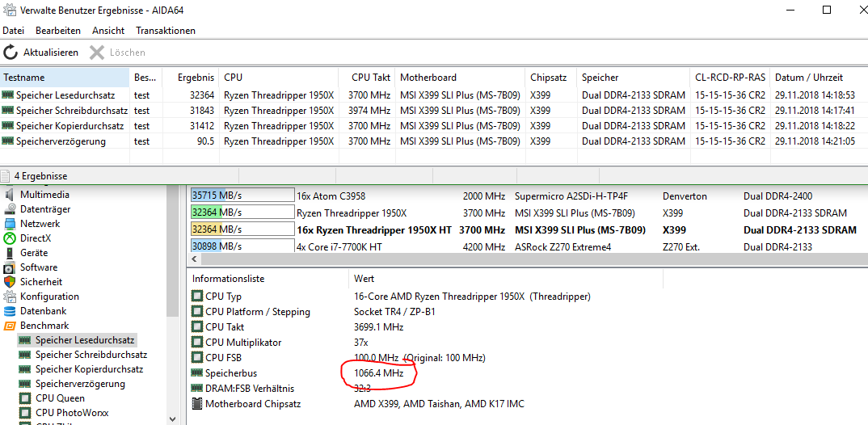
Task: Click sidebar scrollbar down arrow
Action: (171, 419)
